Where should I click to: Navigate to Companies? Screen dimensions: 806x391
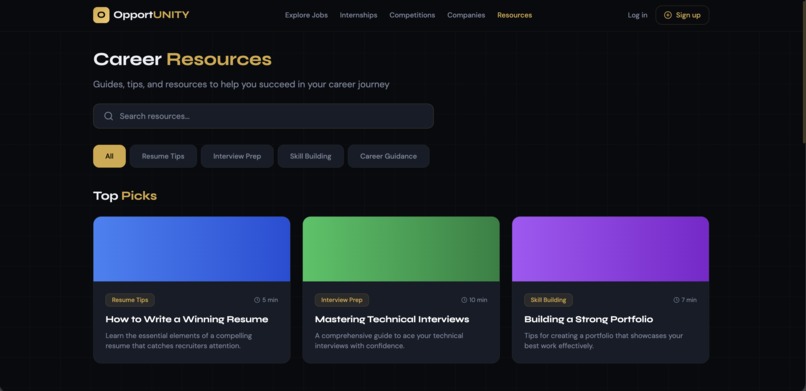click(466, 15)
